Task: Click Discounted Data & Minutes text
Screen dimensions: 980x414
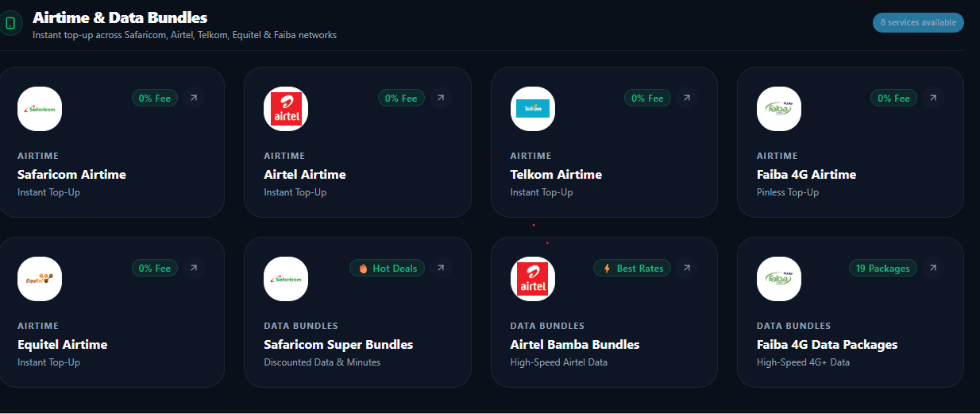Action: [322, 362]
